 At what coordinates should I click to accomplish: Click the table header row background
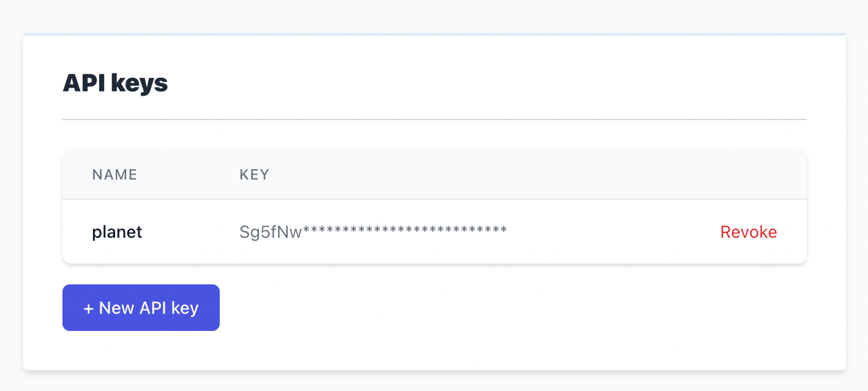coord(435,175)
